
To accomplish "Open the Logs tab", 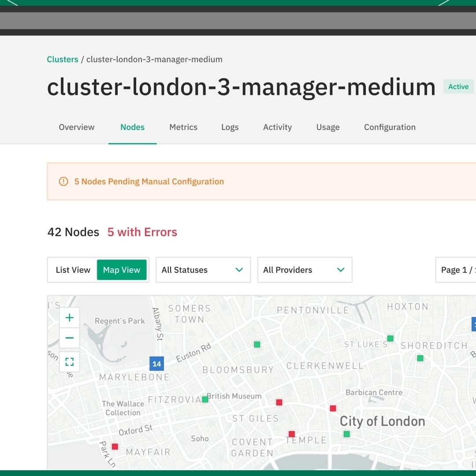I will 230,127.
